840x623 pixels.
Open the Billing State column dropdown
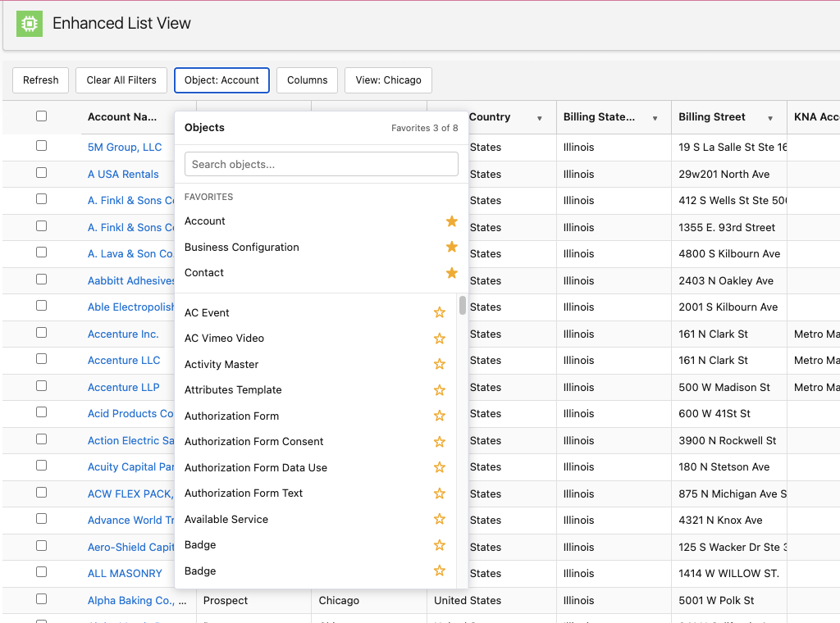tap(656, 117)
